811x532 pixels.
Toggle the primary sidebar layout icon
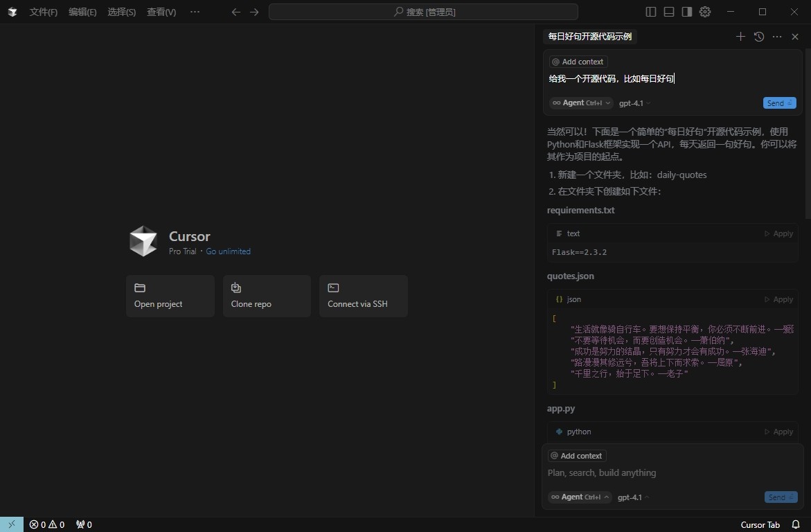click(650, 12)
